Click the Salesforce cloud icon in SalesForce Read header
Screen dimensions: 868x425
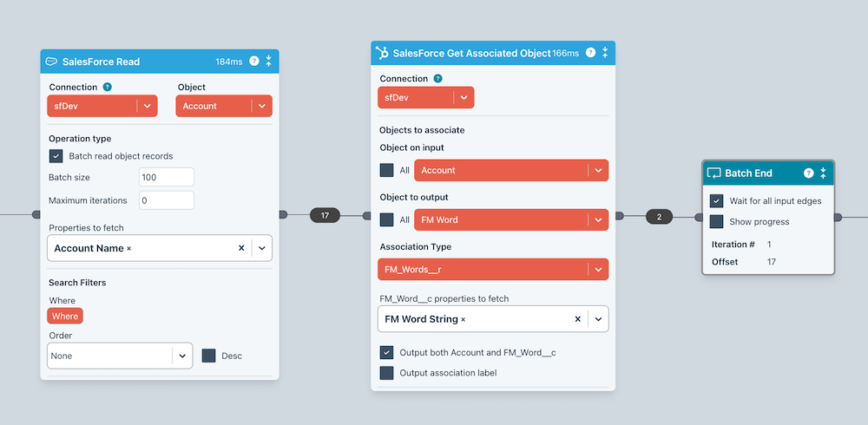click(51, 62)
